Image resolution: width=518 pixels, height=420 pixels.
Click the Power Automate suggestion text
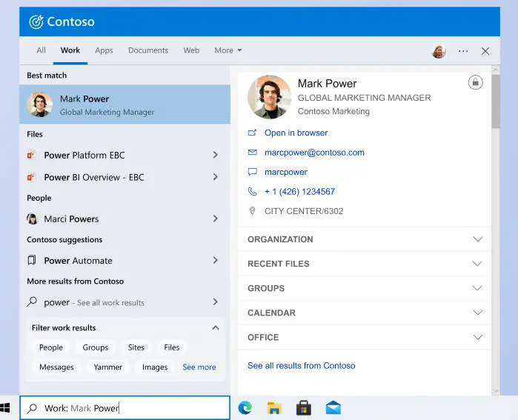tap(79, 261)
